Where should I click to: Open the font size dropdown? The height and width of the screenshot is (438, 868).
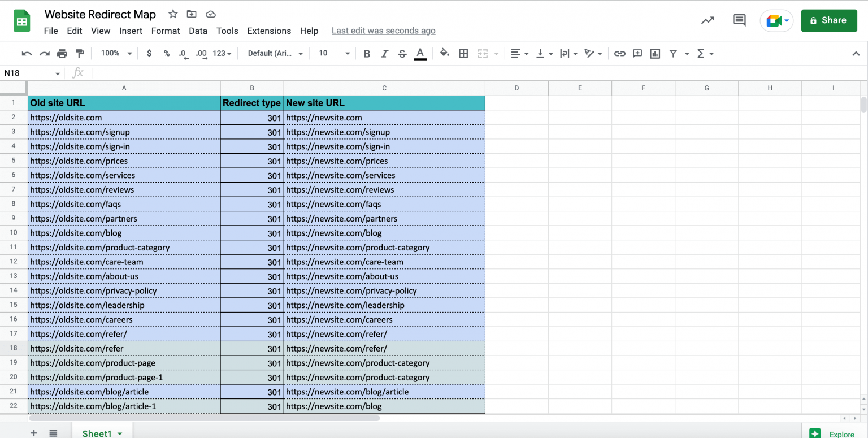click(334, 54)
